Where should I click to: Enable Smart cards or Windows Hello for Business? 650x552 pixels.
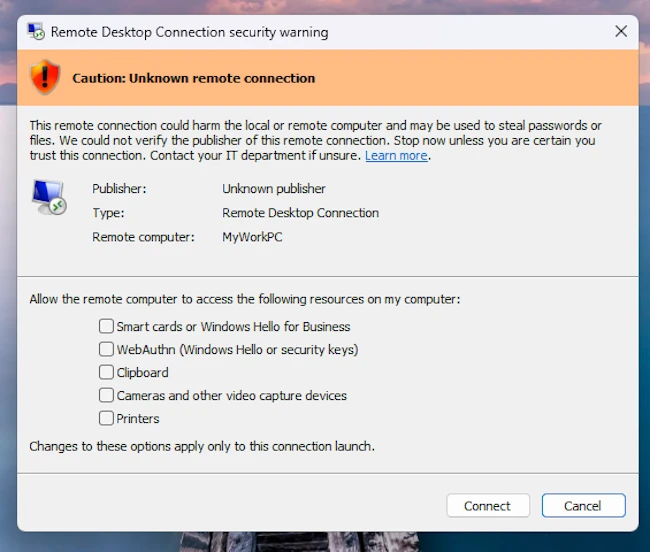(106, 326)
